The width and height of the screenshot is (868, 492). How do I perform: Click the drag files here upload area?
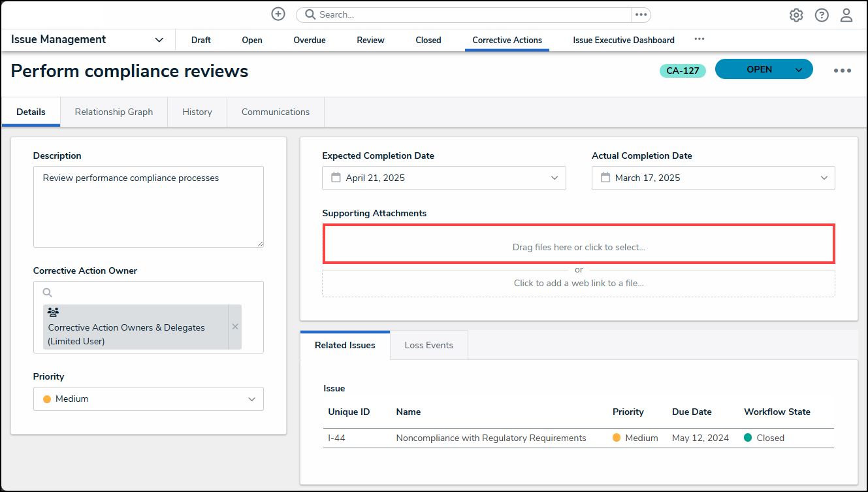point(578,247)
